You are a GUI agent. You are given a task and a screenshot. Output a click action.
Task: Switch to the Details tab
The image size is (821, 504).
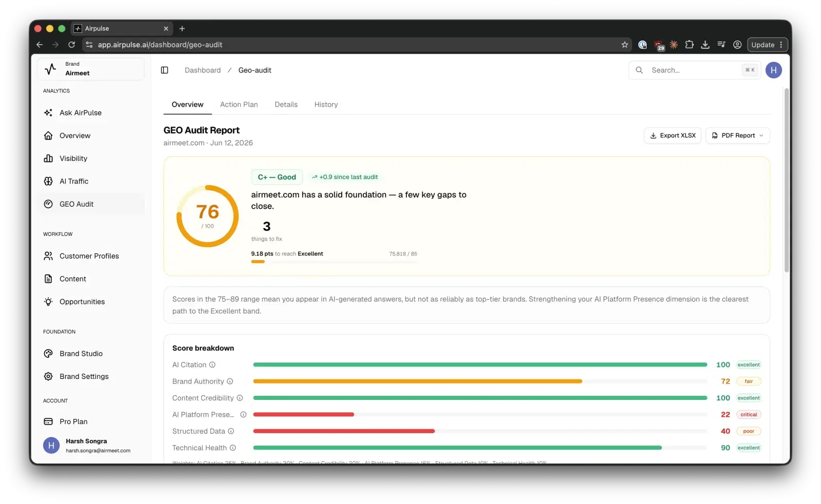[x=286, y=105]
